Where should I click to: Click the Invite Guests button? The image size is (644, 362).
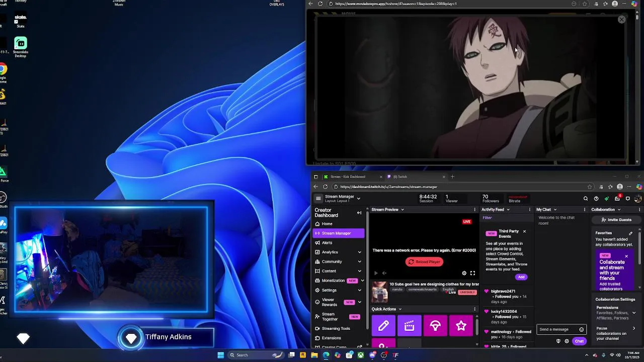point(616,220)
